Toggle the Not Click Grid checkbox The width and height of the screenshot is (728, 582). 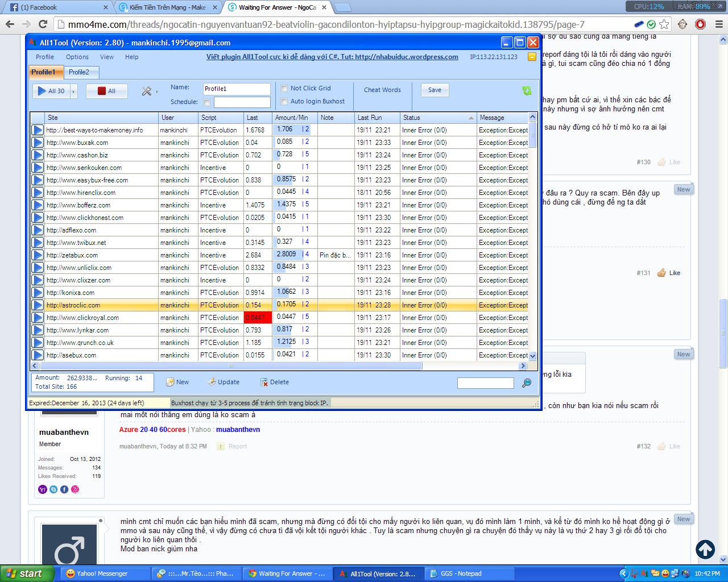[284, 88]
